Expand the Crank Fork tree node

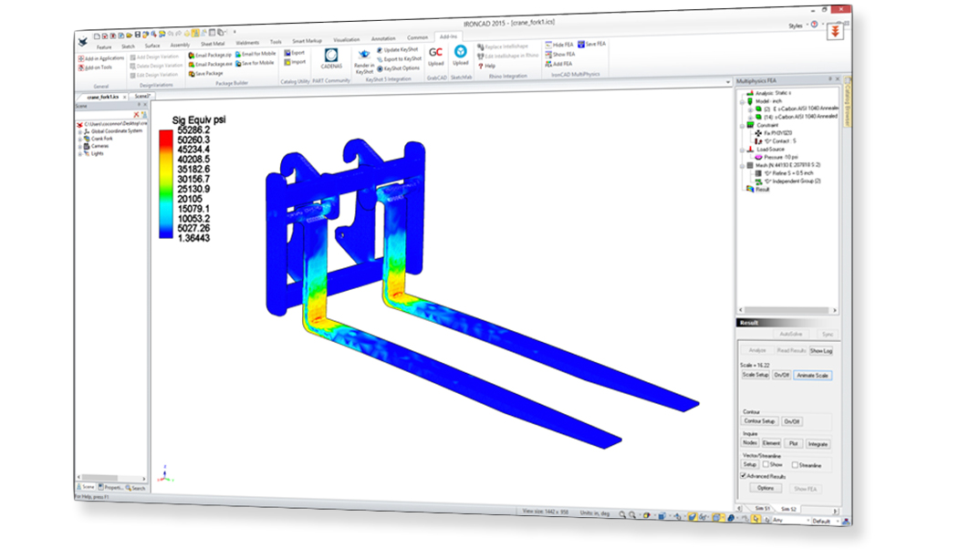[79, 138]
